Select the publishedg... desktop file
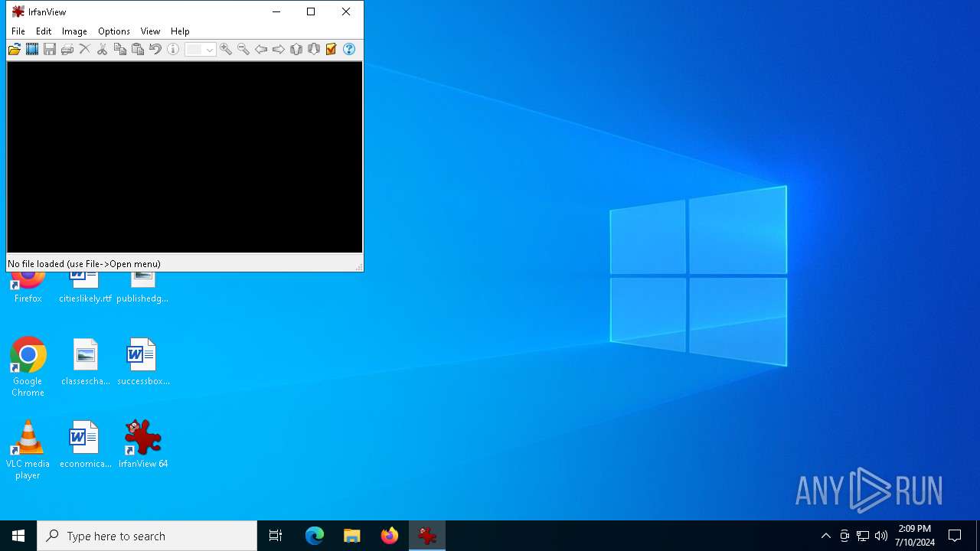 coord(142,289)
